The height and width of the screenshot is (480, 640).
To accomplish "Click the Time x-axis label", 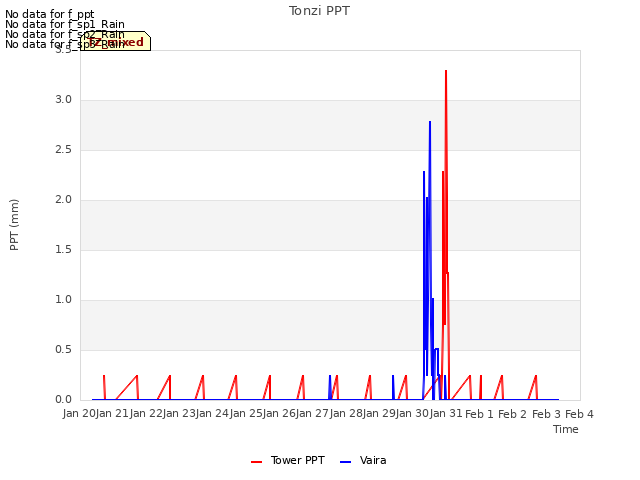I will (x=566, y=429).
